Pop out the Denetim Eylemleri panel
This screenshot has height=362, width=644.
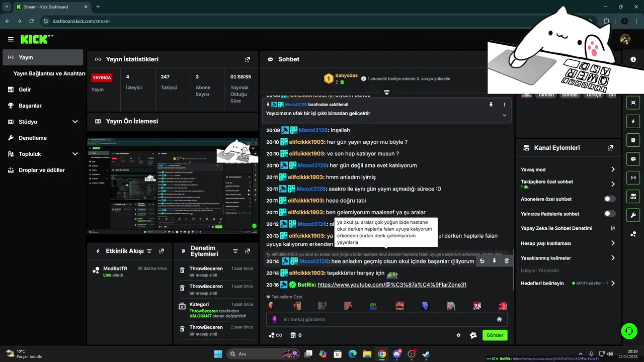(247, 251)
